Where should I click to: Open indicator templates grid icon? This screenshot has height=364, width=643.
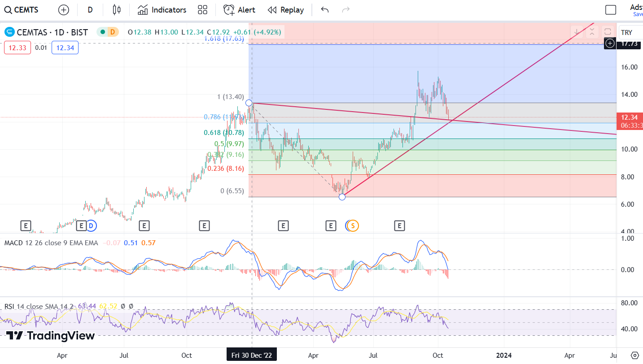202,10
